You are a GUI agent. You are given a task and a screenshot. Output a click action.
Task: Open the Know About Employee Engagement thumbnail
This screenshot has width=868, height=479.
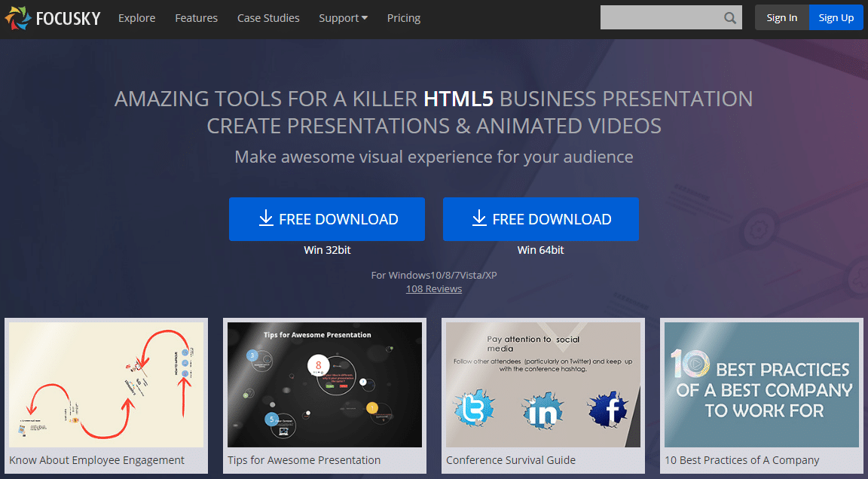click(105, 384)
